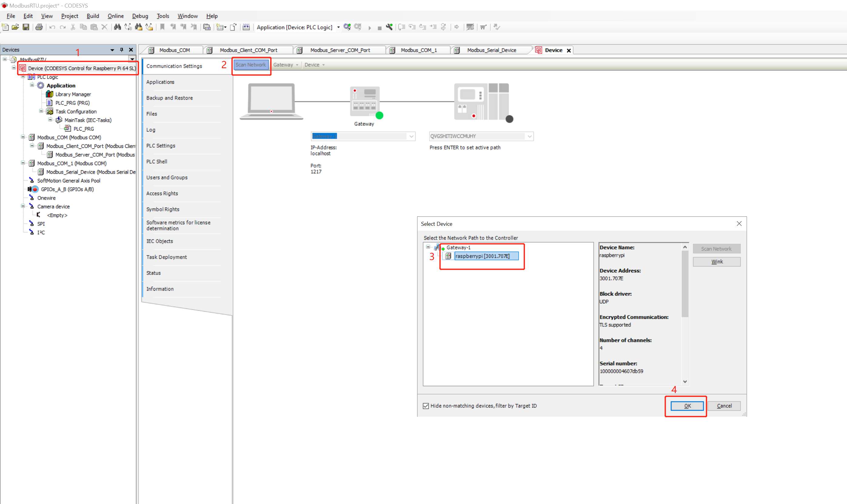The image size is (847, 504).
Task: Open the QVGSHITIWCCMUHY device combo dropdown
Action: [x=530, y=136]
